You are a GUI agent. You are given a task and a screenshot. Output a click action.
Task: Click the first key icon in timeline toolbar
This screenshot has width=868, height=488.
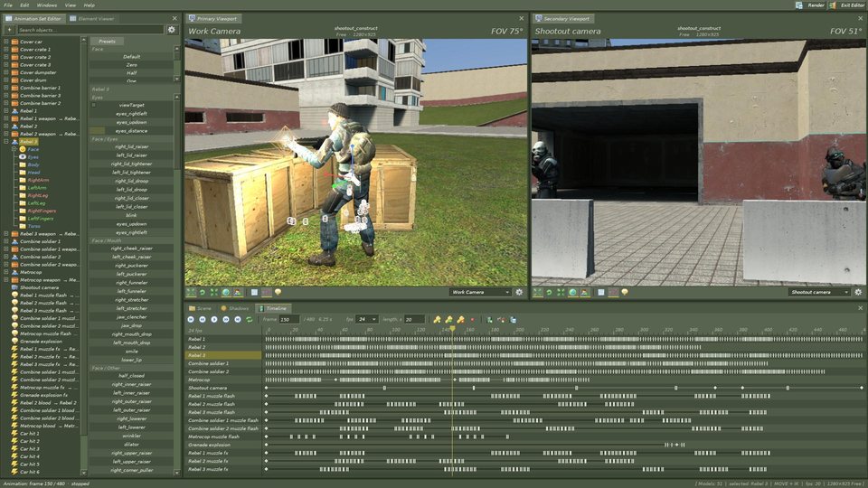pyautogui.click(x=437, y=319)
